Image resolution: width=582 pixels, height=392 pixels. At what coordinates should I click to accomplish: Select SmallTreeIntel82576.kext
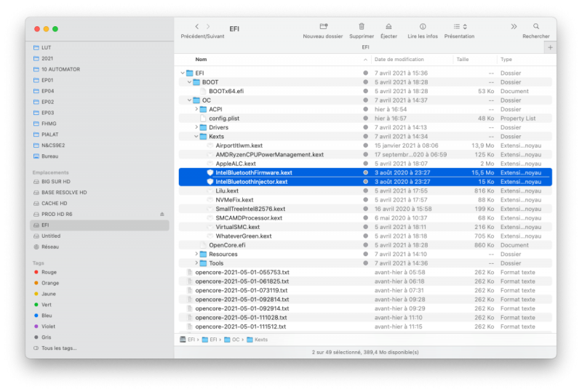(365, 209)
